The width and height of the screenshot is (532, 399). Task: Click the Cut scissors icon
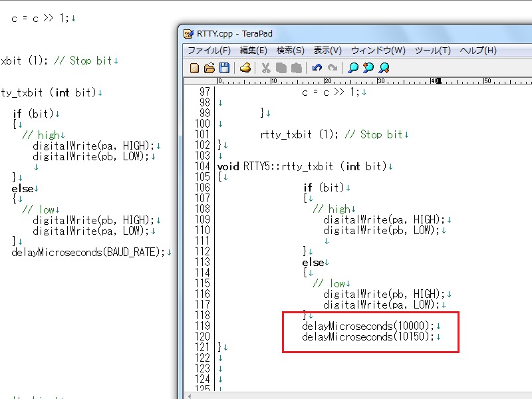(x=266, y=68)
